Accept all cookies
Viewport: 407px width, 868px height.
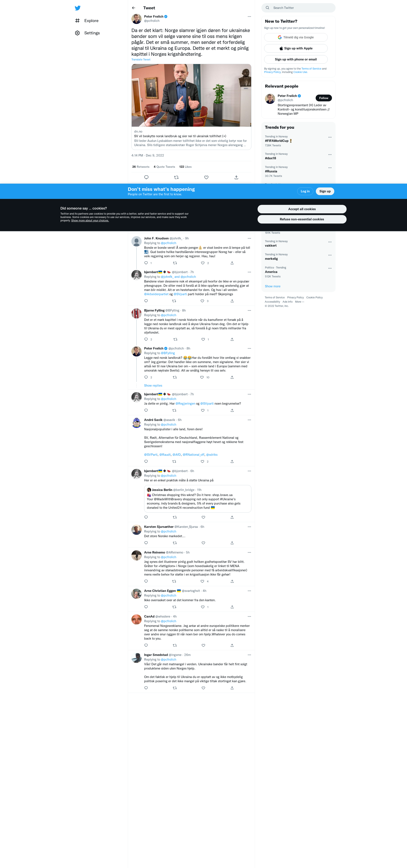click(x=302, y=209)
